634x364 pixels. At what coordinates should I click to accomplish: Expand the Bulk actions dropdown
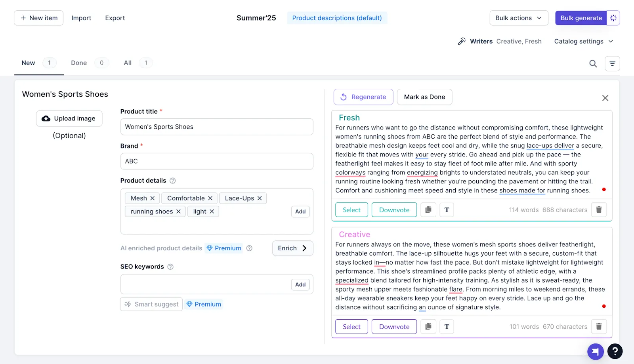(519, 18)
